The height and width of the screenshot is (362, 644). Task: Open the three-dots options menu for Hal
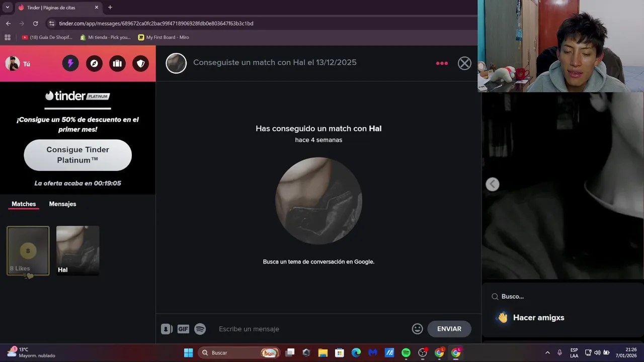[x=442, y=63]
